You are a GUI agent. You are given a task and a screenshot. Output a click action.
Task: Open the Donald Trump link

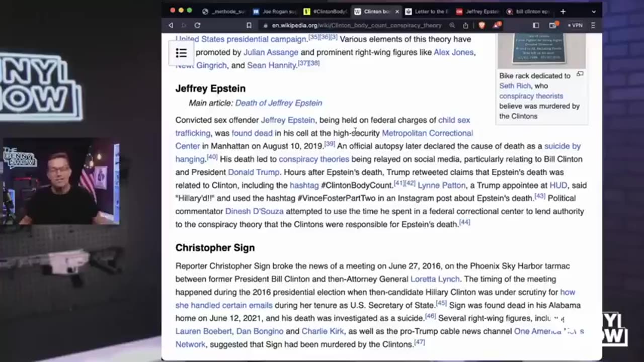[254, 172]
